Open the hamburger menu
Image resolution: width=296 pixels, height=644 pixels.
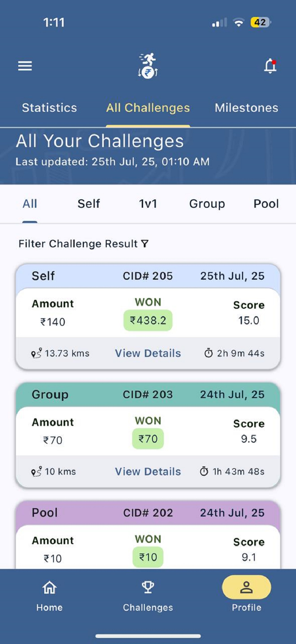[25, 66]
